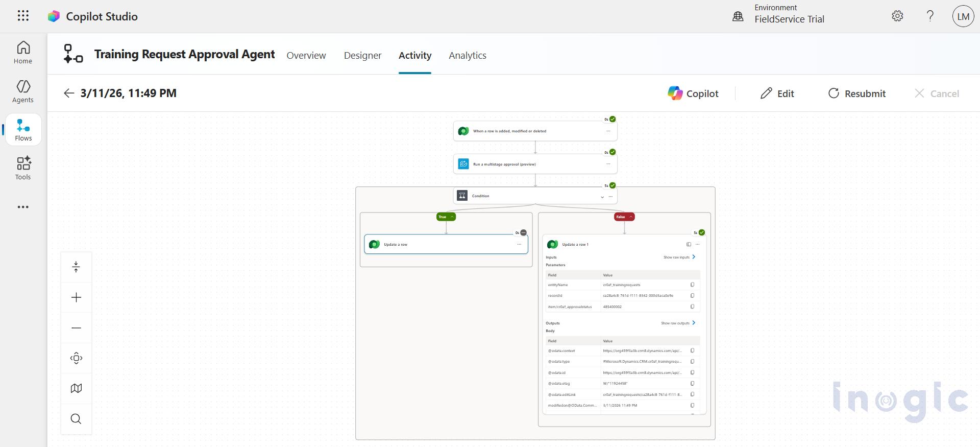Open more options on Update a row 1
The image size is (980, 447).
tap(698, 244)
